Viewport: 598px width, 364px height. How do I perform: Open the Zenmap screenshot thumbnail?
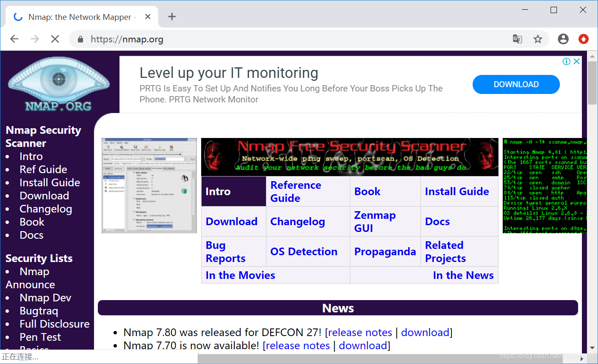point(149,185)
